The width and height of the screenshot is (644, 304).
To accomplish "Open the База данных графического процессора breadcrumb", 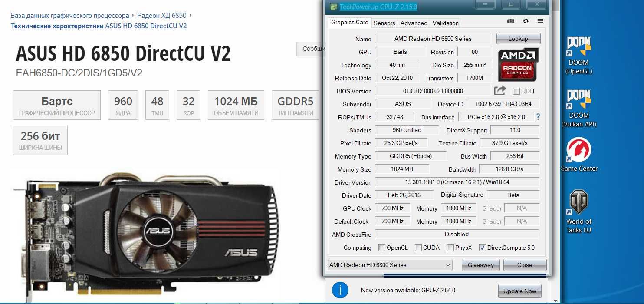I will pyautogui.click(x=70, y=16).
